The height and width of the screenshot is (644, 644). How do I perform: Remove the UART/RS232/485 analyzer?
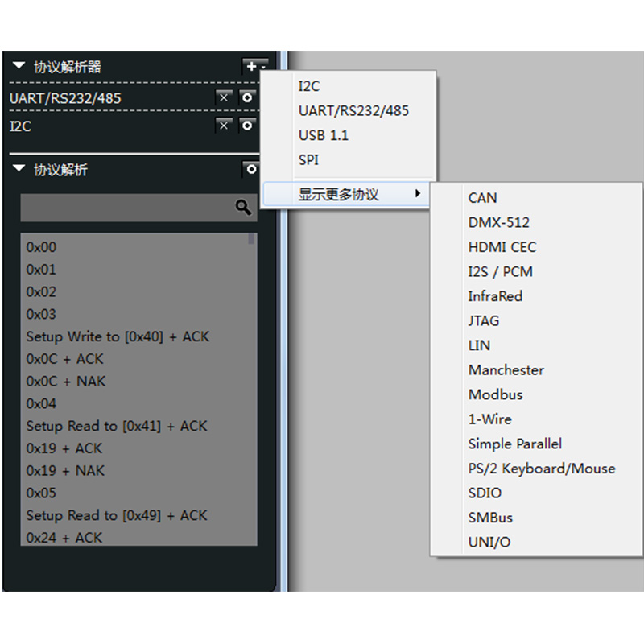click(224, 97)
